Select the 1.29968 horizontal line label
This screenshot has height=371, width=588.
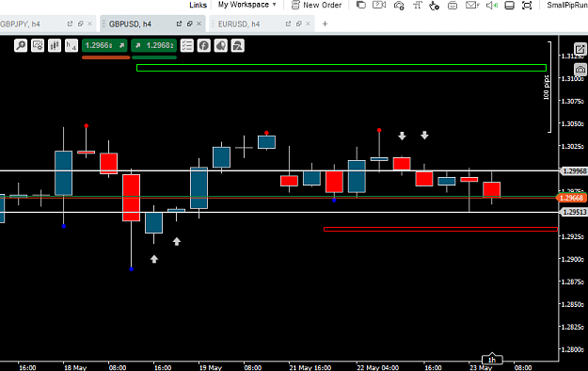point(574,170)
